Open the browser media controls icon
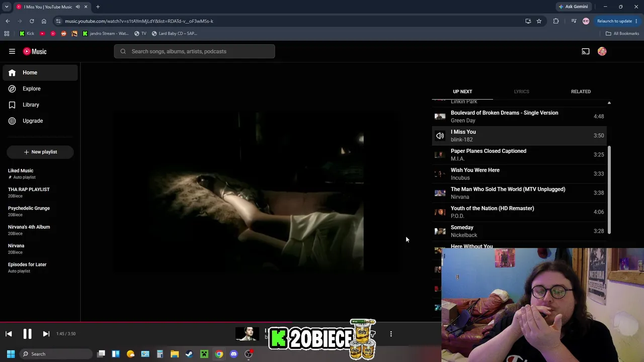This screenshot has width=644, height=362. click(x=575, y=21)
